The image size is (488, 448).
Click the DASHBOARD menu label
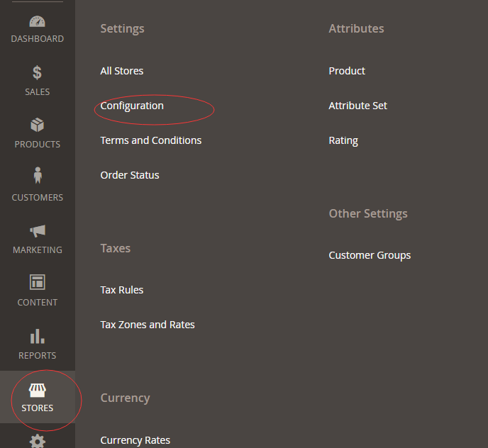pyautogui.click(x=38, y=39)
